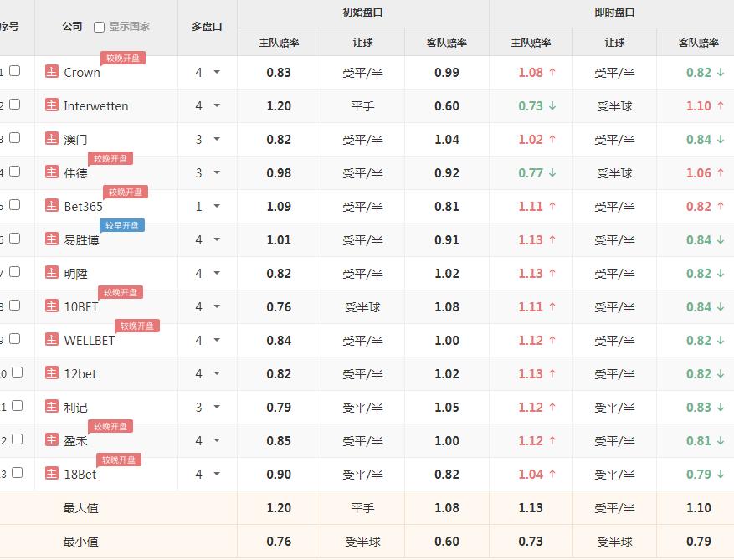
Task: Click the red 主 icon beside 易胜博
Action: 52,239
